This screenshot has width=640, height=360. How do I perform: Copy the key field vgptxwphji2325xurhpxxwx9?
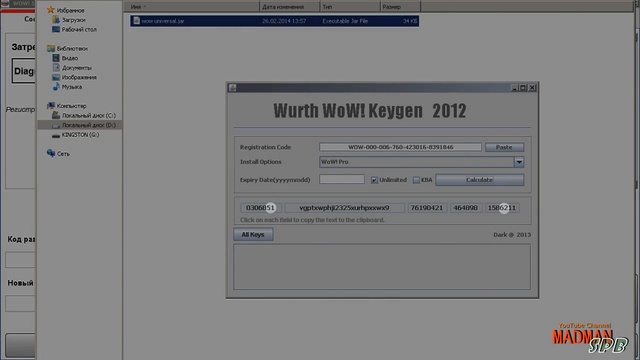click(x=344, y=208)
